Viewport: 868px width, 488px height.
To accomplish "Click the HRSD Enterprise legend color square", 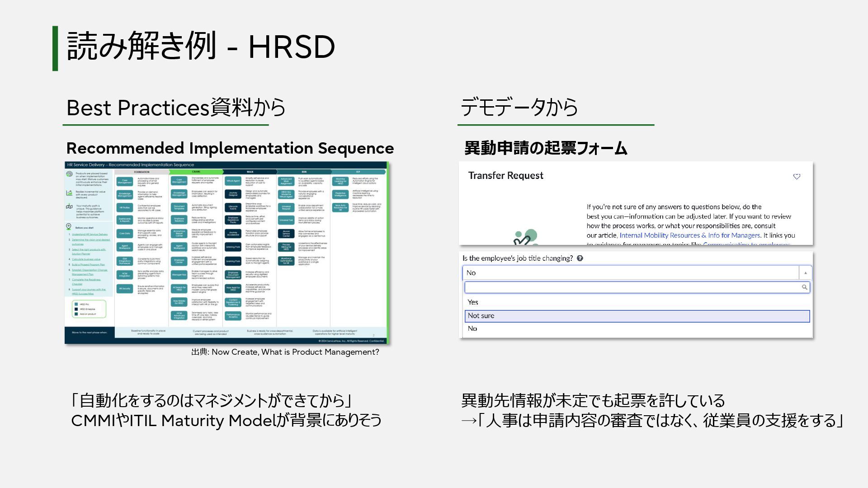I will coord(76,309).
